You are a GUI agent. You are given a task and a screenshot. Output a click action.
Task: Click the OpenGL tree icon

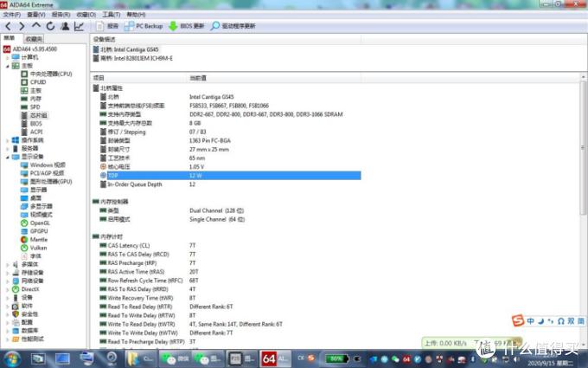coord(24,223)
